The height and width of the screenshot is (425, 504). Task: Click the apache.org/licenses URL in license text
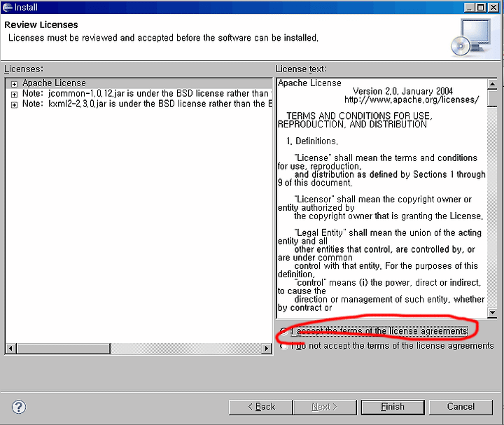[x=412, y=99]
